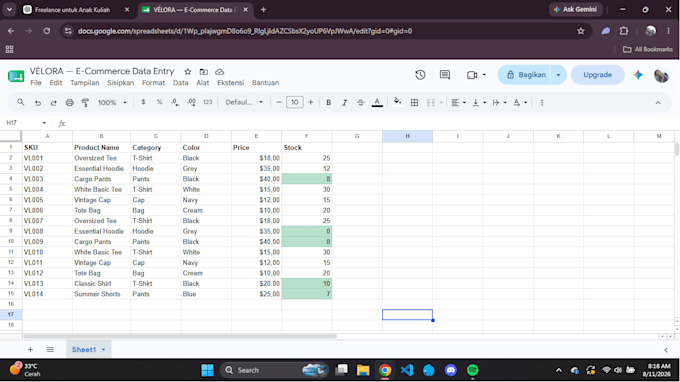The height and width of the screenshot is (382, 680).
Task: Open the Windows Start menu
Action: [x=207, y=370]
